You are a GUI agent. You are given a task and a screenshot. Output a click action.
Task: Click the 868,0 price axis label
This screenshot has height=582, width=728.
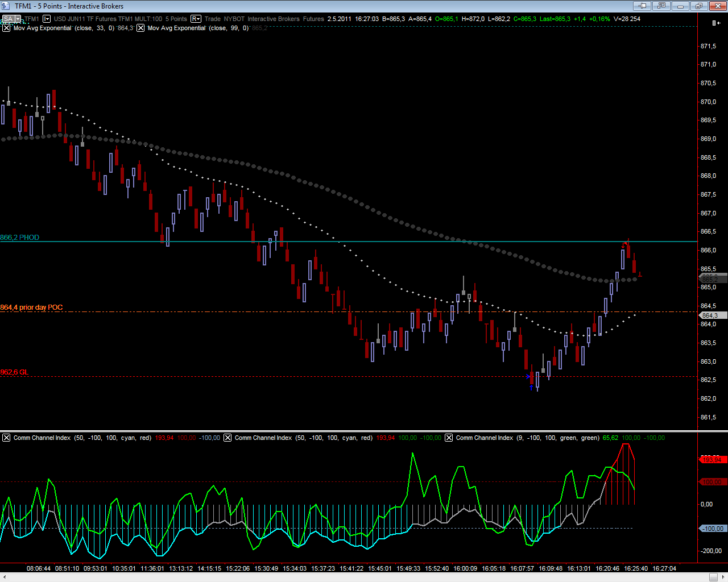[x=708, y=176]
